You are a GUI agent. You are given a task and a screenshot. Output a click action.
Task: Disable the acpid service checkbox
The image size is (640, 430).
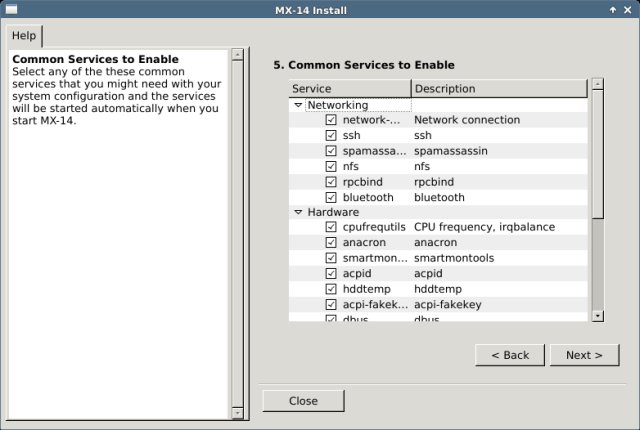(331, 273)
